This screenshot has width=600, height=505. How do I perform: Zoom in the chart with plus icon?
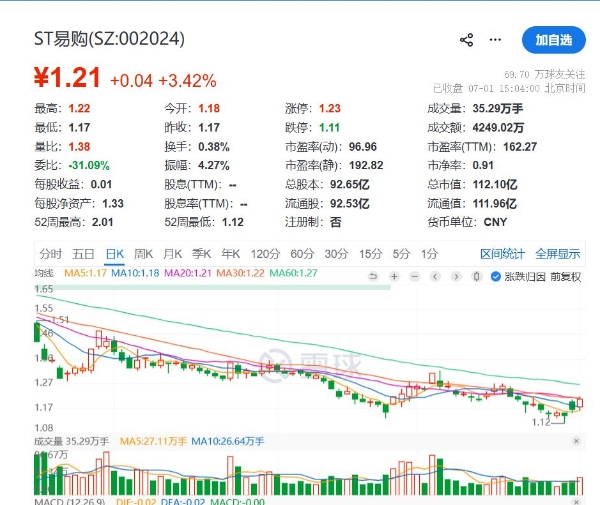coord(394,276)
